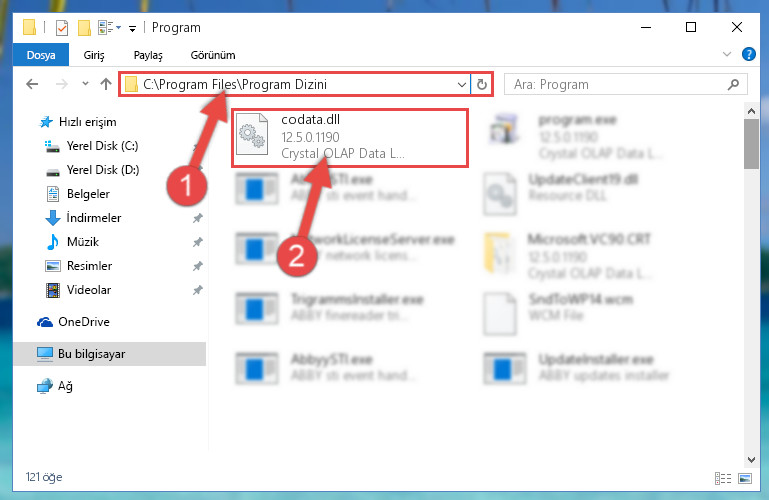Select the Microsoft.VC90.CRT folder
769x500 pixels.
click(567, 256)
